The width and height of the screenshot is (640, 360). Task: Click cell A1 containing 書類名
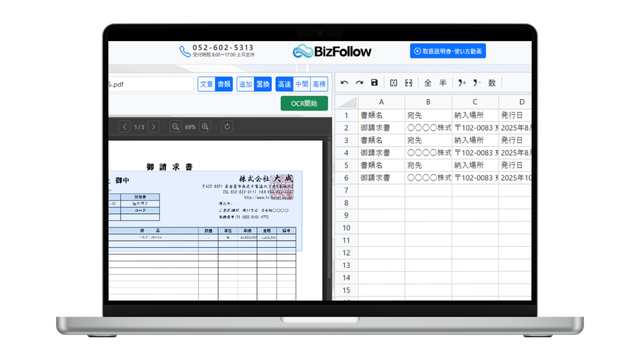pos(381,116)
